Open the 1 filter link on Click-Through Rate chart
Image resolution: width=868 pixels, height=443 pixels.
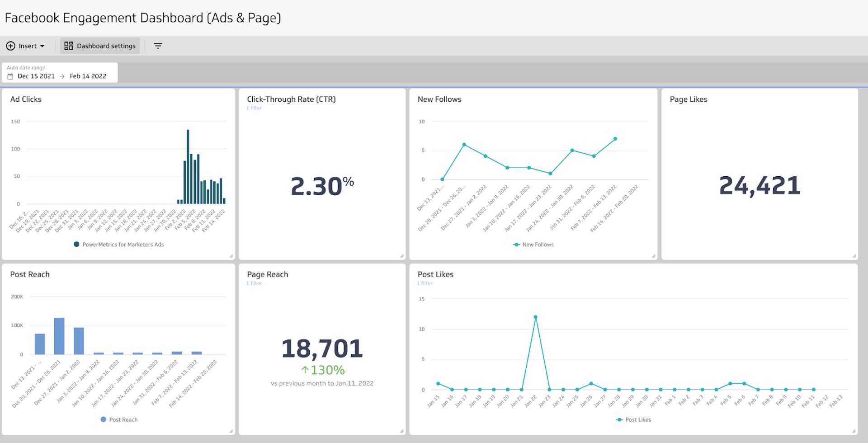point(255,108)
